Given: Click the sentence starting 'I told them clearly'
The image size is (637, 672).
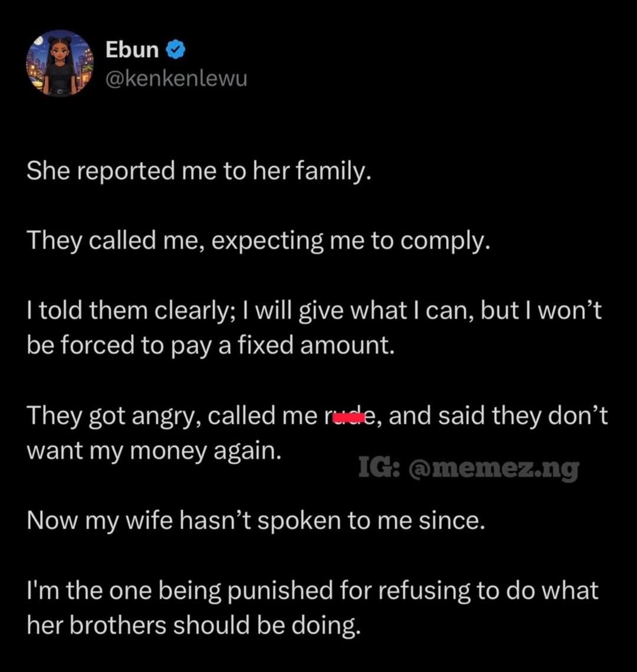Looking at the screenshot, I should pyautogui.click(x=314, y=311).
